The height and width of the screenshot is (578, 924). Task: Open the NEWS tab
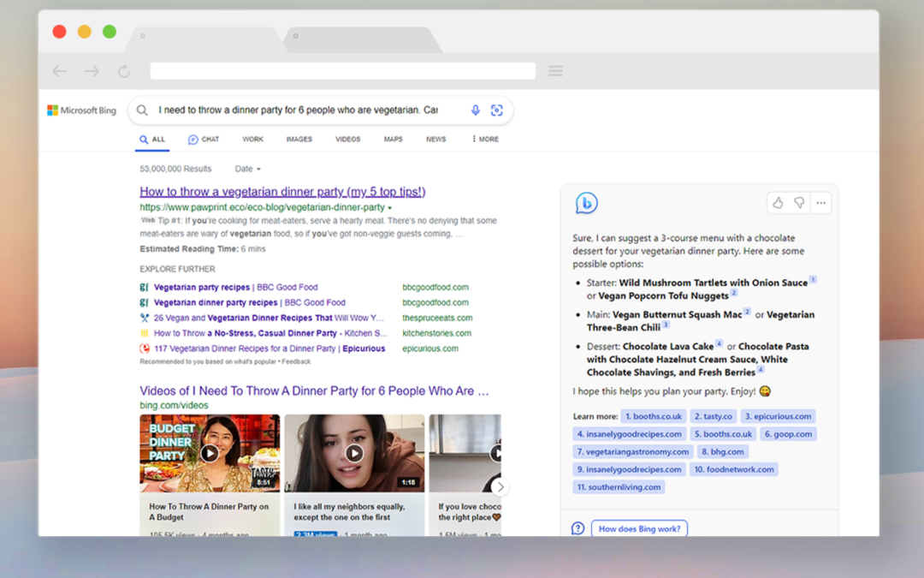436,140
